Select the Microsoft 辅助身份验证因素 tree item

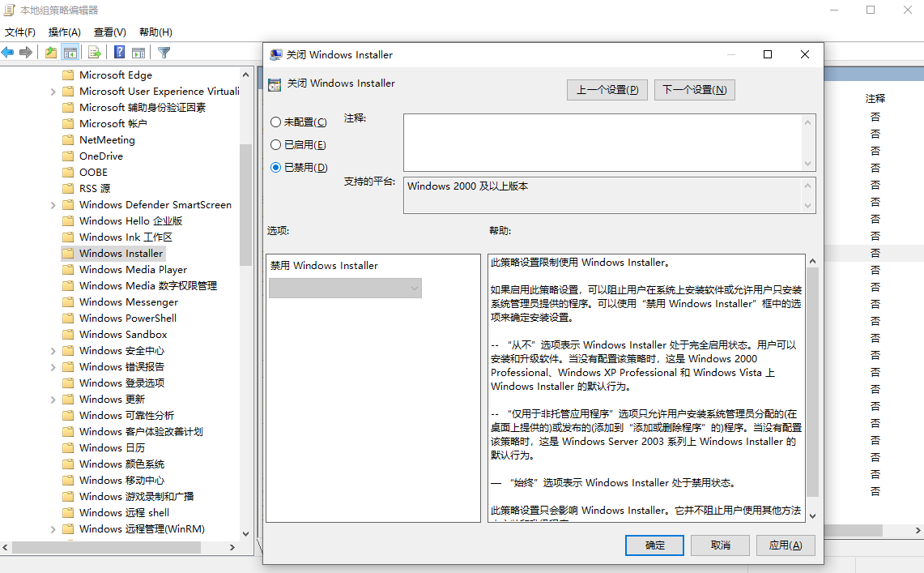click(x=143, y=107)
